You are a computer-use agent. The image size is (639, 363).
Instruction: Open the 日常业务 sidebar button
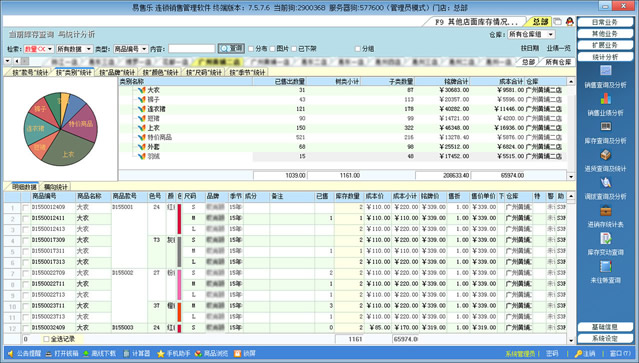(605, 22)
